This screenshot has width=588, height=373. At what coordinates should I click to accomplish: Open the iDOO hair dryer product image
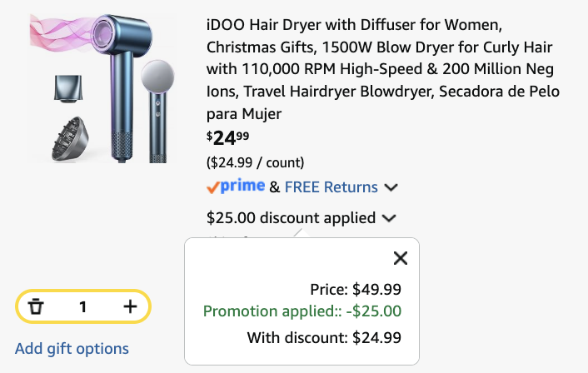[x=102, y=88]
